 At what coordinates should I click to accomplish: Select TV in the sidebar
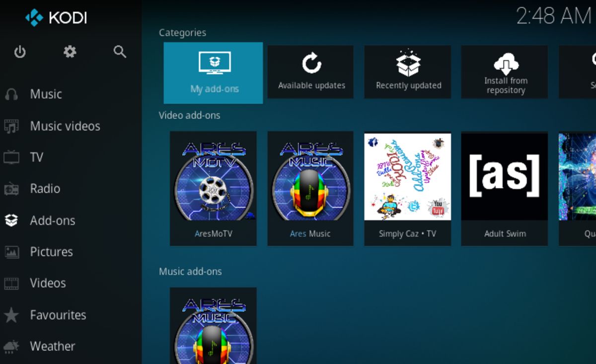(36, 157)
